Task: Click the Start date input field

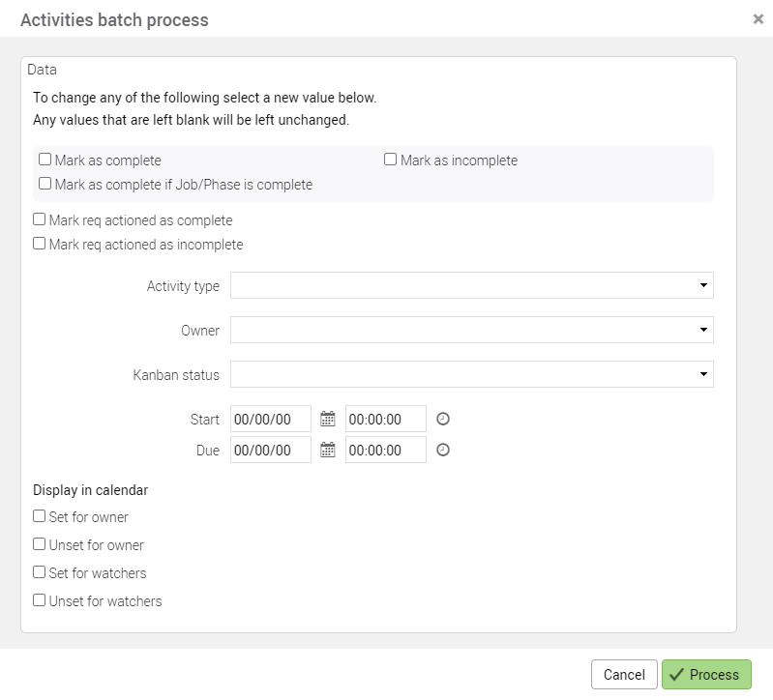Action: pyautogui.click(x=271, y=420)
